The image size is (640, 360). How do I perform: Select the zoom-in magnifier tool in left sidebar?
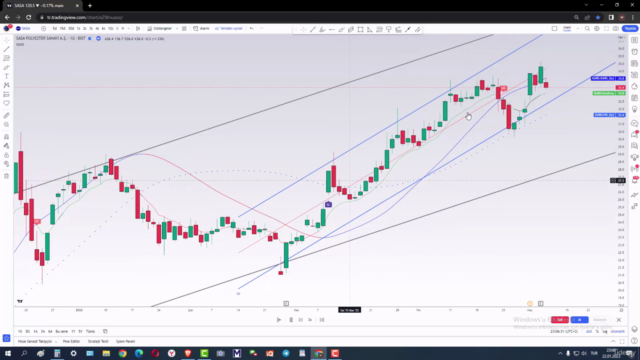point(7,124)
